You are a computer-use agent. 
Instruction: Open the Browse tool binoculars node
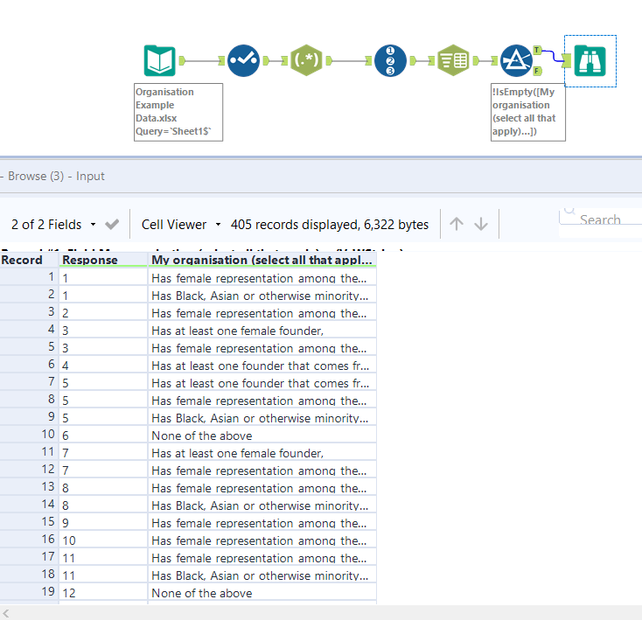click(590, 61)
